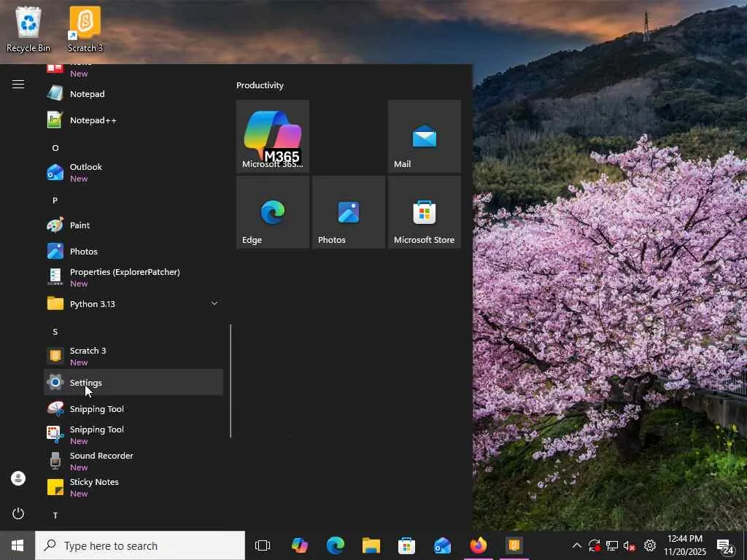Open network status tray icon

coord(612,545)
